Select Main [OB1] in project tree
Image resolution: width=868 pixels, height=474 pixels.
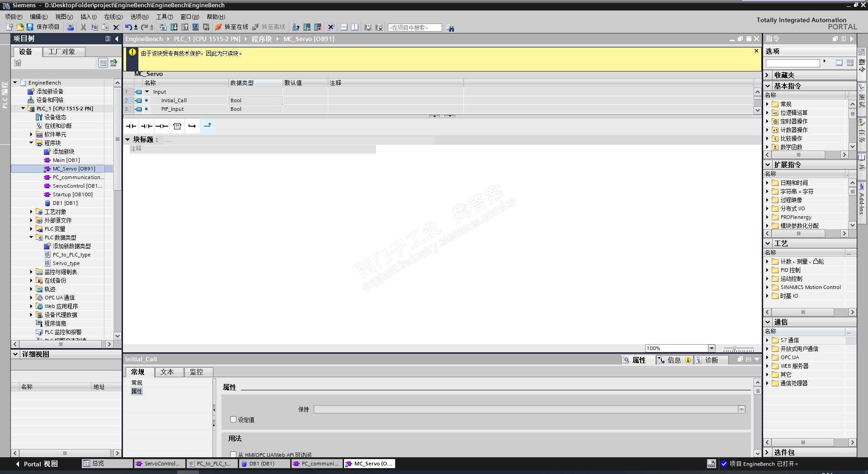[66, 160]
